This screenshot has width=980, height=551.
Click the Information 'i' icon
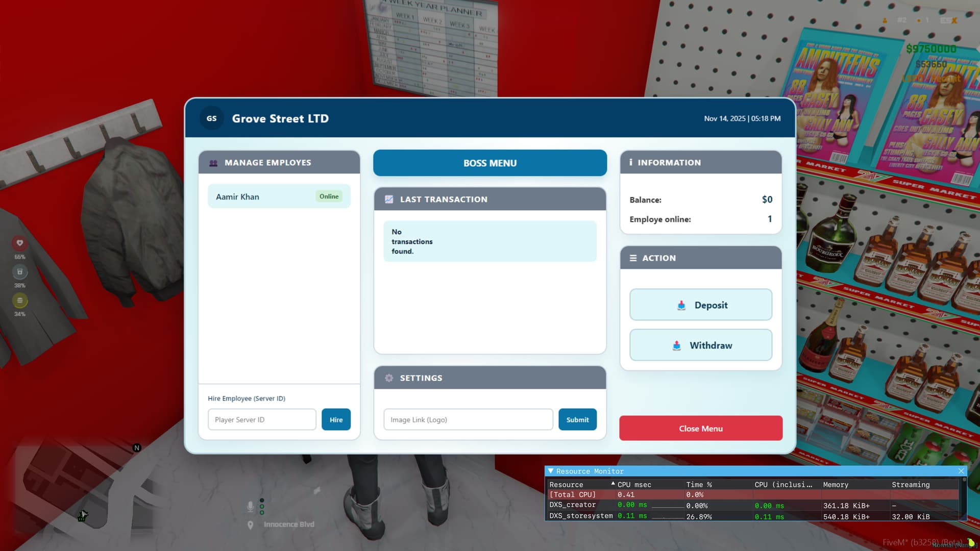pos(631,162)
